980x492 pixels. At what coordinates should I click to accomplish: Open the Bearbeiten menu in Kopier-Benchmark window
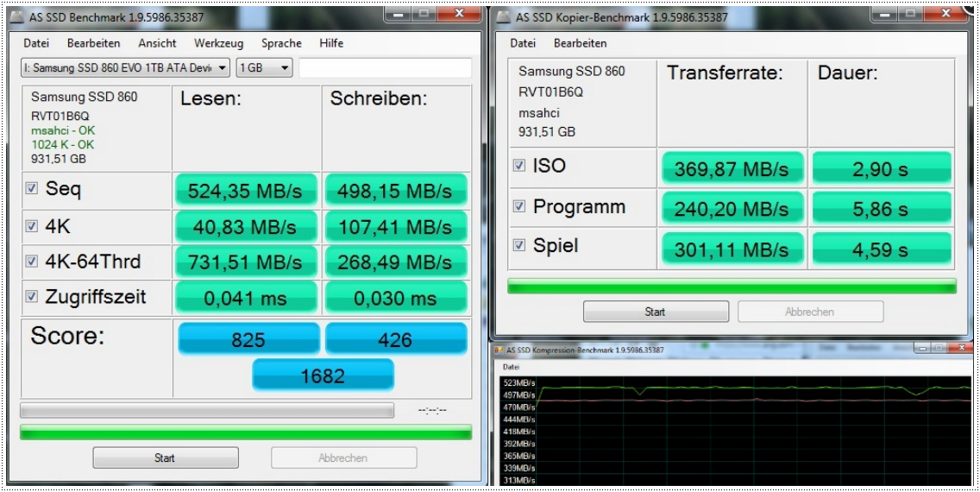click(580, 43)
